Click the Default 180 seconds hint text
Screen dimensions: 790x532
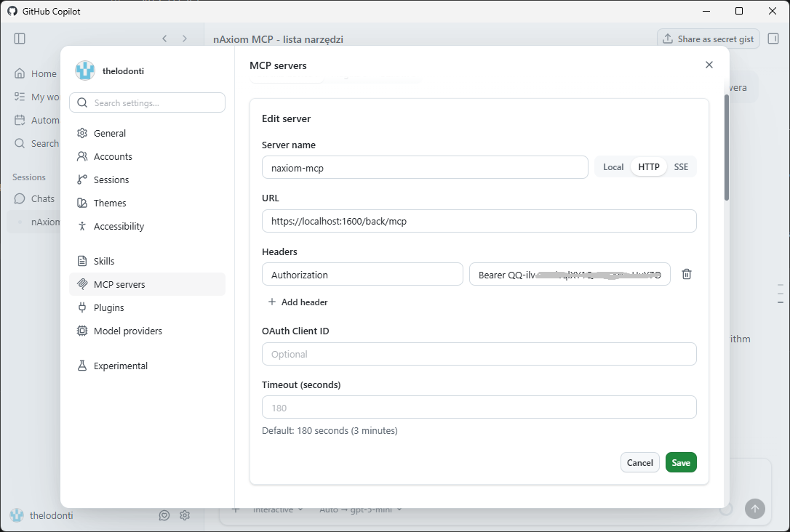330,431
